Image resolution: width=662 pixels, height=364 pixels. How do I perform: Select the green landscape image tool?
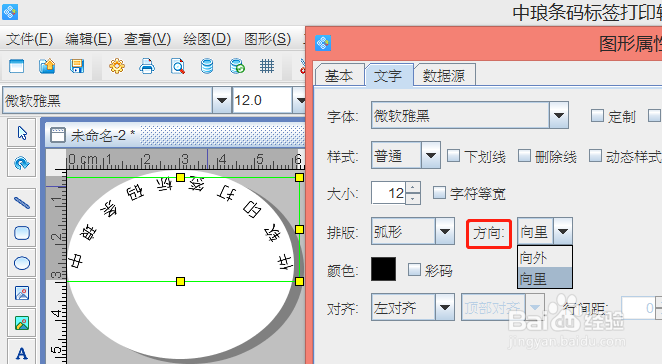coord(22,323)
